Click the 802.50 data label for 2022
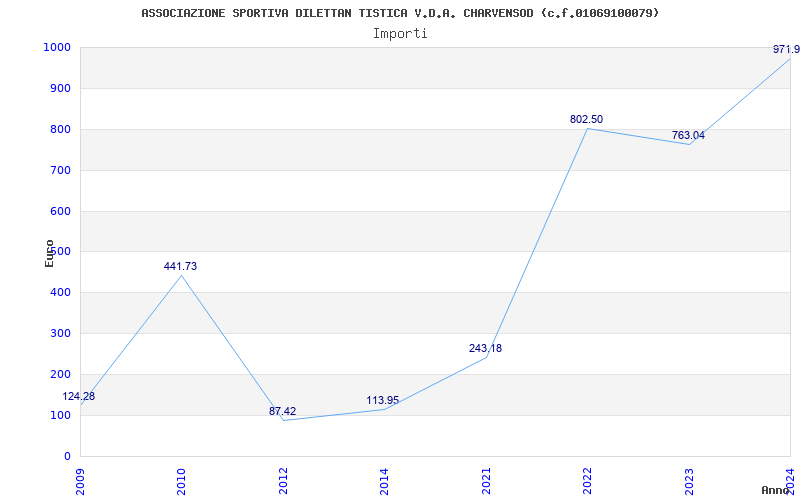800x500 pixels. click(586, 119)
